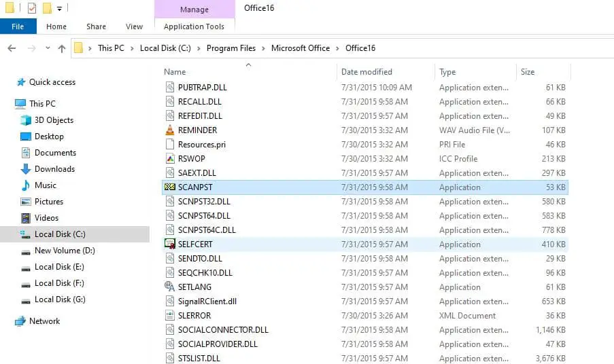Screen dimensions: 614x364
Task: Select the REFEDIT.DLL file name
Action: coord(200,115)
